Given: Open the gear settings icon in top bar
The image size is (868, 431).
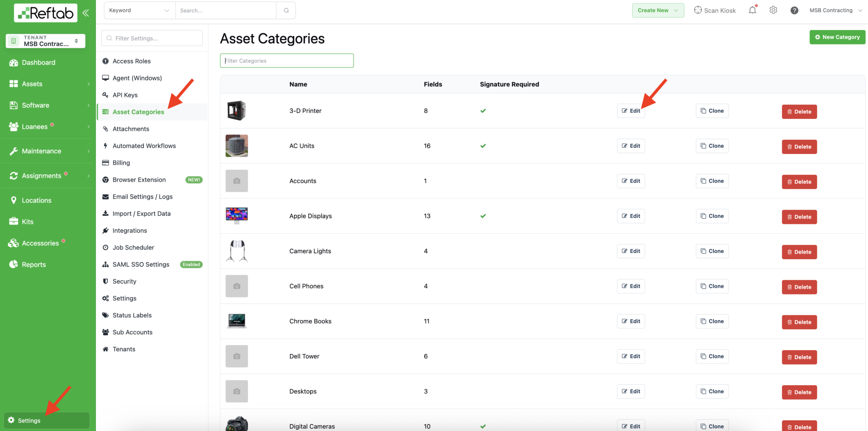Looking at the screenshot, I should 773,10.
